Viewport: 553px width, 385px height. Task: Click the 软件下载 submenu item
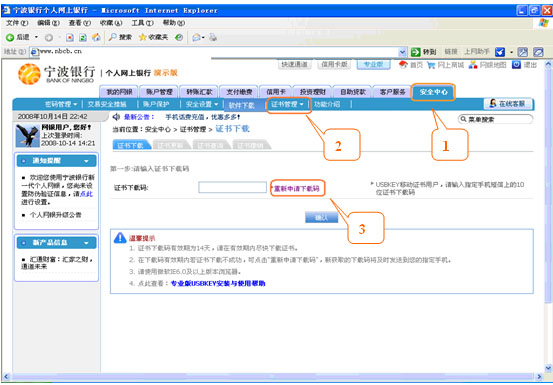pyautogui.click(x=242, y=105)
